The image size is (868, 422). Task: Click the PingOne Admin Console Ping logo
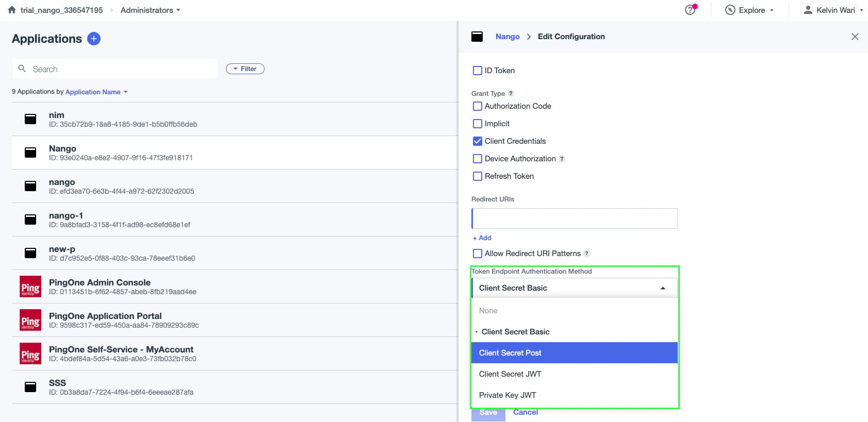pyautogui.click(x=30, y=286)
